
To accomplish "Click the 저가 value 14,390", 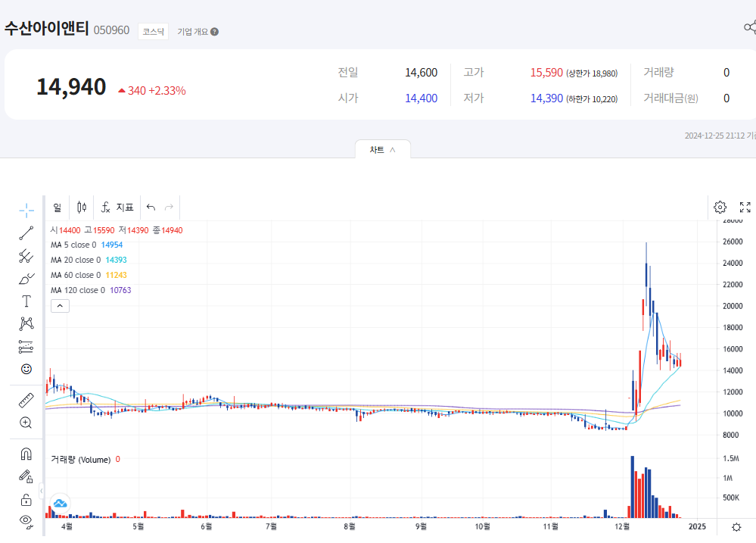I will tap(546, 98).
